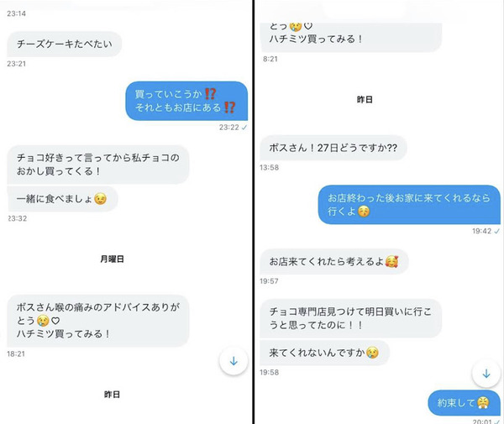Tap the read checkmark next to 19:42
Viewport: 504px width, 424px height.
497,231
